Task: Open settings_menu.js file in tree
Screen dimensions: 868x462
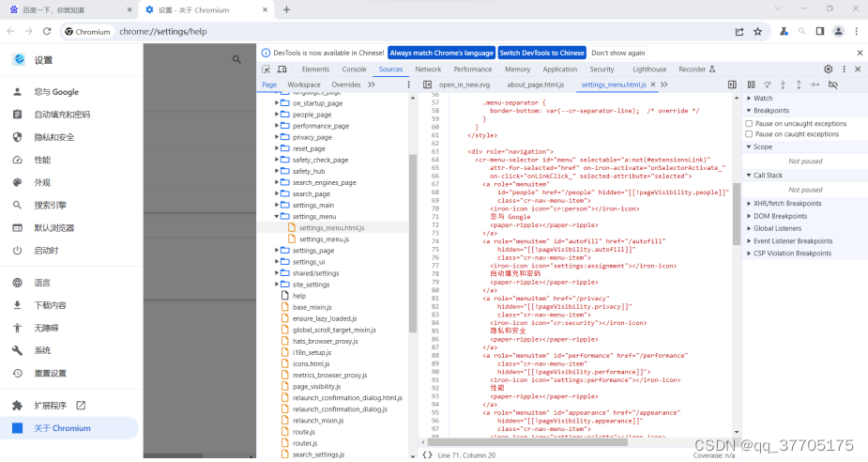Action: tap(324, 239)
